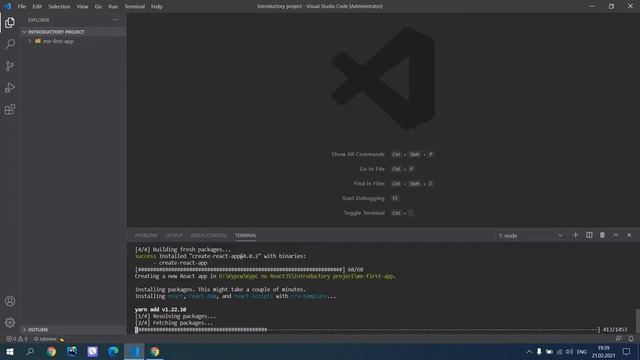Switch ENG input language indicator
The image size is (640, 360).
tap(582, 351)
